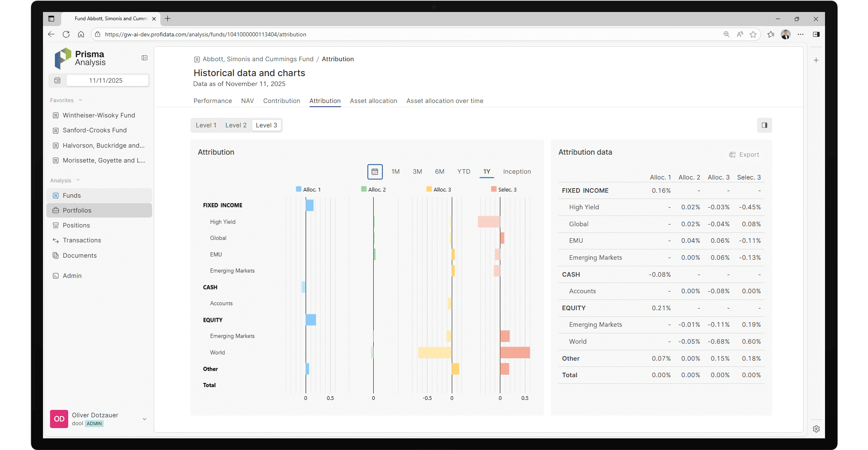
Task: Open the Admin console icon
Action: 55,275
